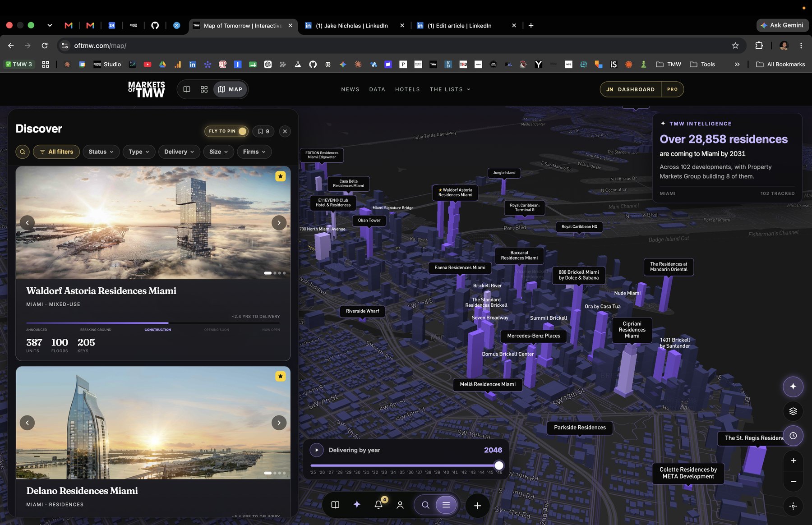Screen dimensions: 812x525
Task: Toggle favorite star on Delano Residences card
Action: pos(281,376)
